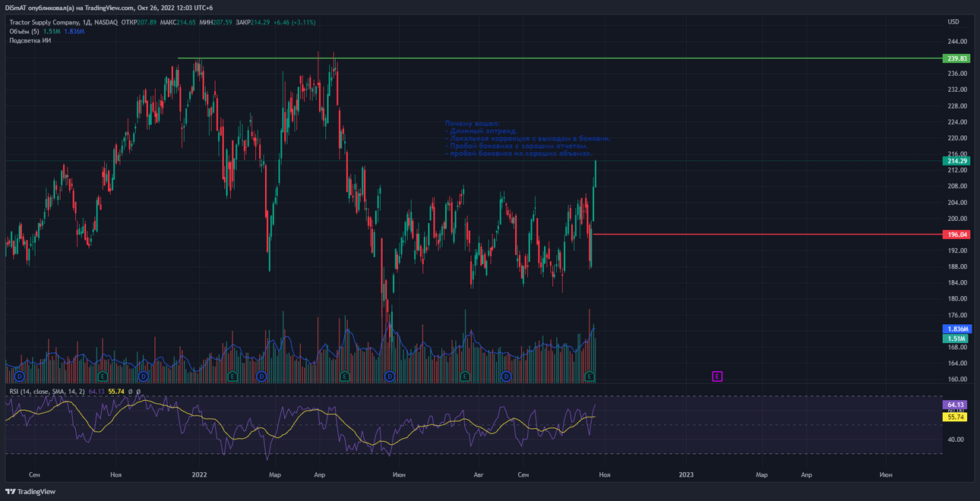This screenshot has height=501, width=980.
Task: Click the USD currency label on price scale
Action: pyautogui.click(x=953, y=22)
